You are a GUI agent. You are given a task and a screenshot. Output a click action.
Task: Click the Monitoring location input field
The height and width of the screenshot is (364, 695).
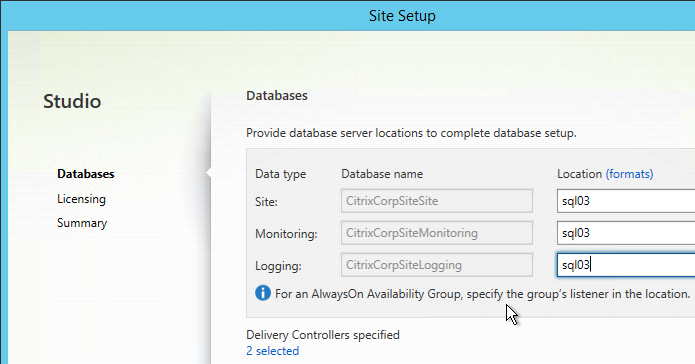(x=626, y=233)
